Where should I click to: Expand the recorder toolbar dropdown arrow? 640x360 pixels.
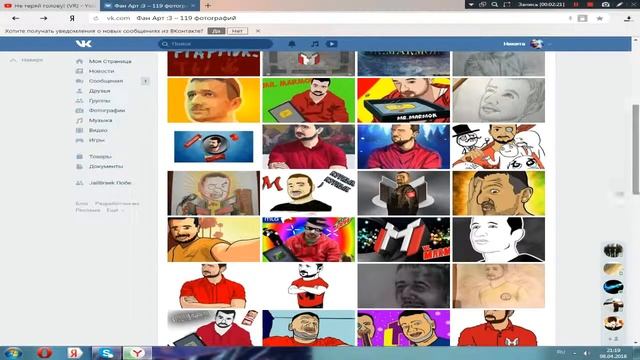coord(471,4)
